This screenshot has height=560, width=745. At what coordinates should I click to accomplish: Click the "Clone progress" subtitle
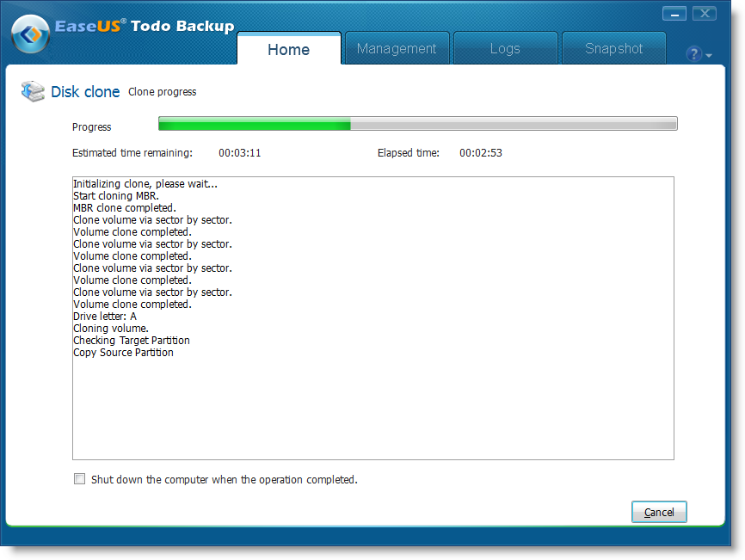[x=162, y=92]
